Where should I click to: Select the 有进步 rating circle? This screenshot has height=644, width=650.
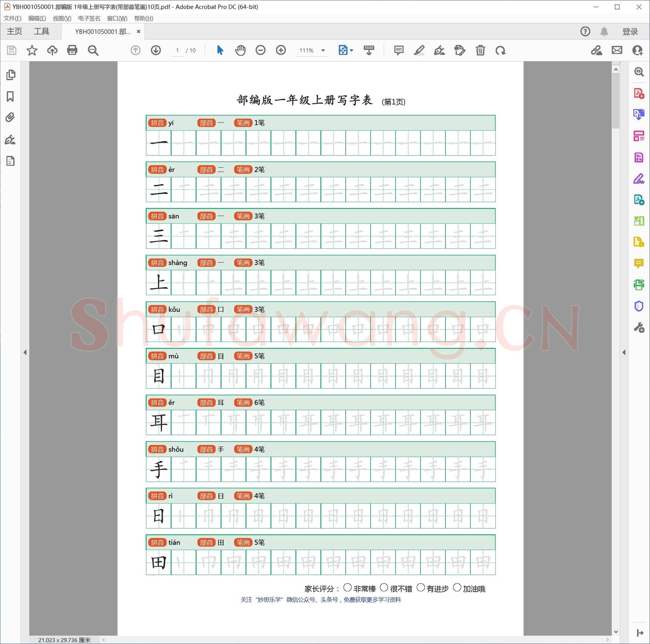[421, 588]
